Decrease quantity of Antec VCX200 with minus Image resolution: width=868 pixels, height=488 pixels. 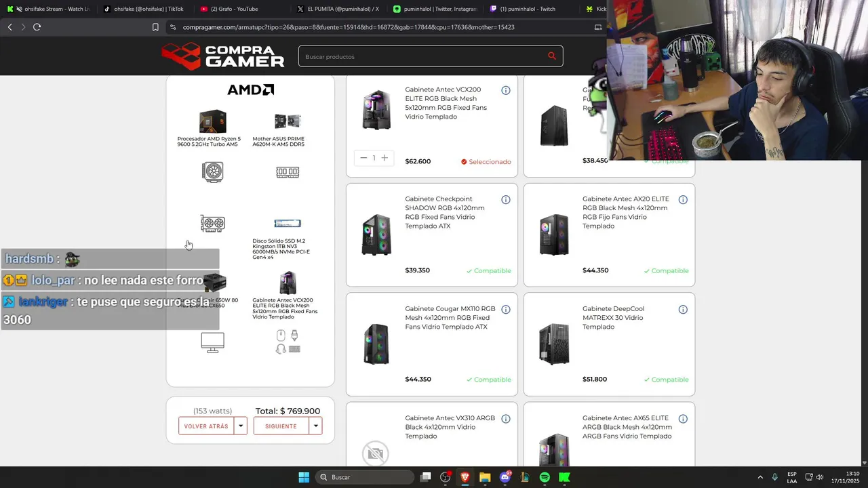[363, 158]
